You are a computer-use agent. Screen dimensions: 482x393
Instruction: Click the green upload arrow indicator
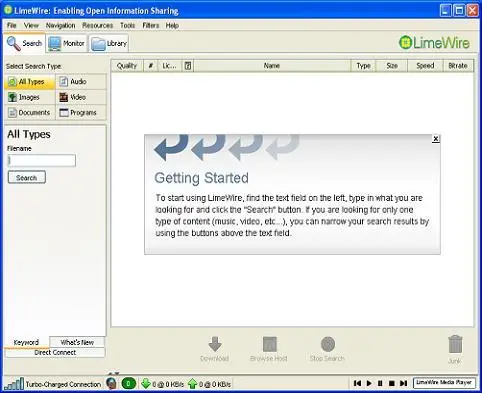tap(192, 384)
